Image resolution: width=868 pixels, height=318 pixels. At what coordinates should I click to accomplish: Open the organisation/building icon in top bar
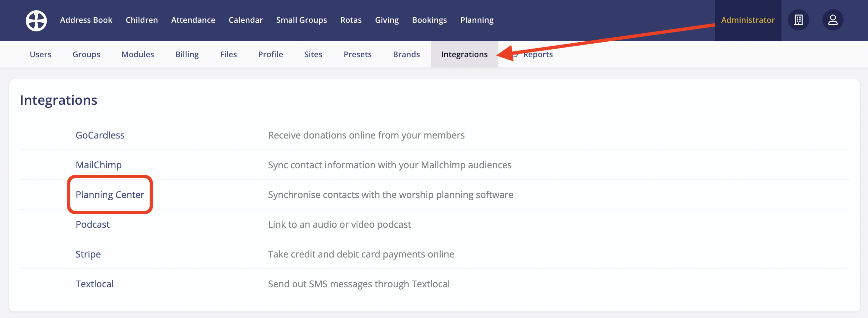[x=799, y=20]
